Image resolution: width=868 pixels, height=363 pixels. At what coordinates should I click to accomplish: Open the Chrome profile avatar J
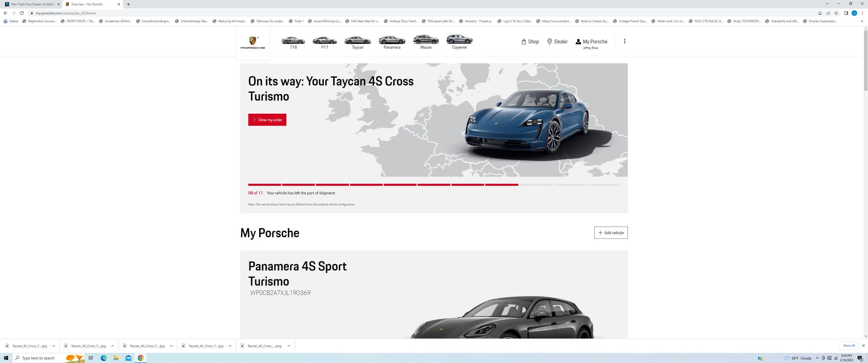tap(854, 13)
